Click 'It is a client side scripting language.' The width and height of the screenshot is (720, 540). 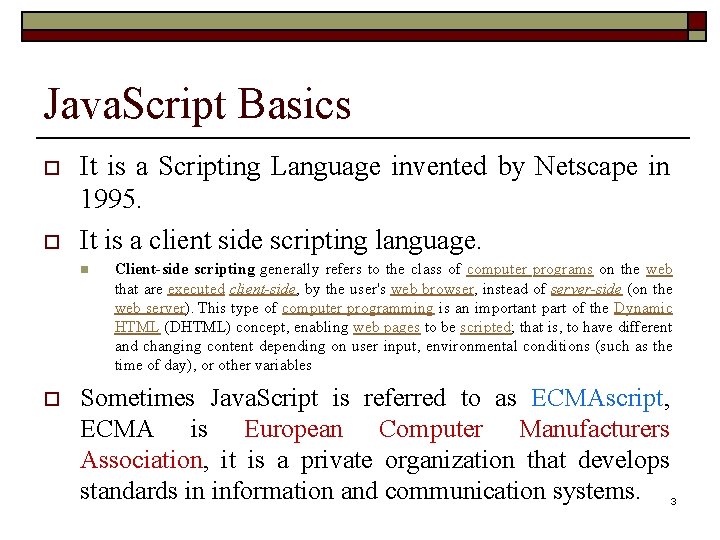pyautogui.click(x=281, y=241)
